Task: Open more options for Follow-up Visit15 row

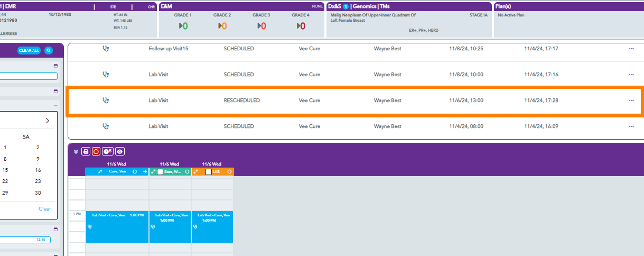Action: point(631,49)
